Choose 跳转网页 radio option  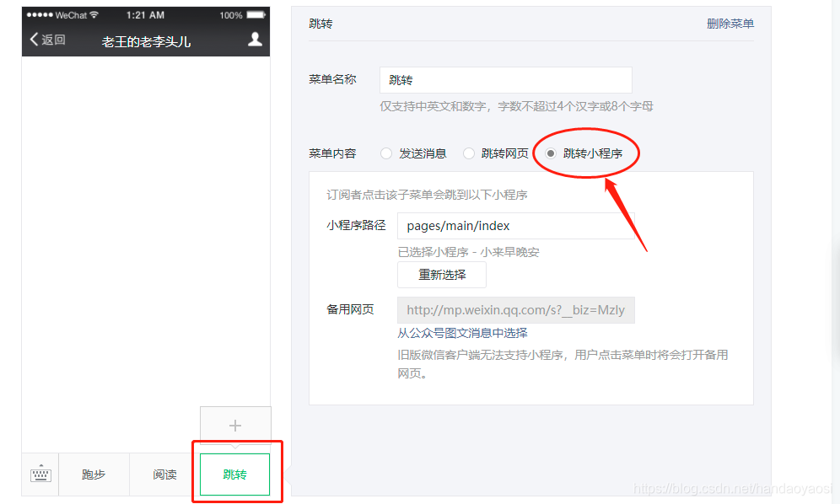click(x=469, y=153)
